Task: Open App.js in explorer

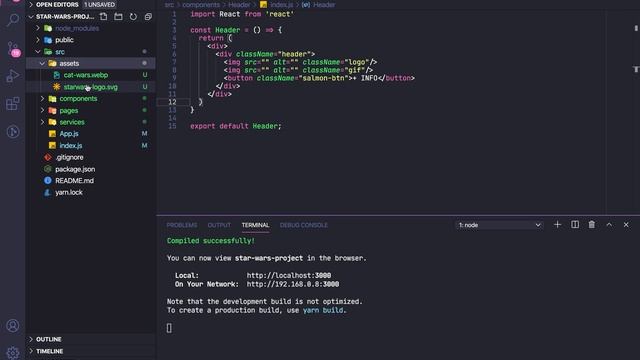Action: (x=69, y=134)
